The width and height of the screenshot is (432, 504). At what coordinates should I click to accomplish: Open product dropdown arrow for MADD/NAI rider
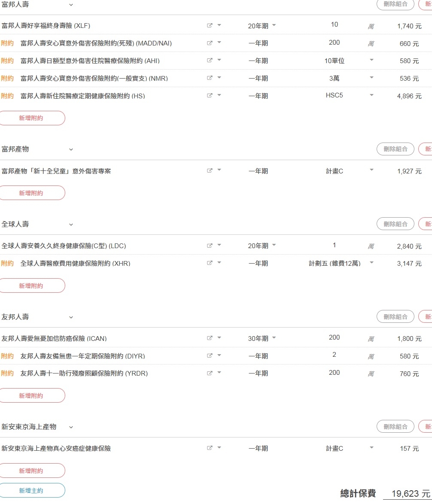[x=219, y=42]
